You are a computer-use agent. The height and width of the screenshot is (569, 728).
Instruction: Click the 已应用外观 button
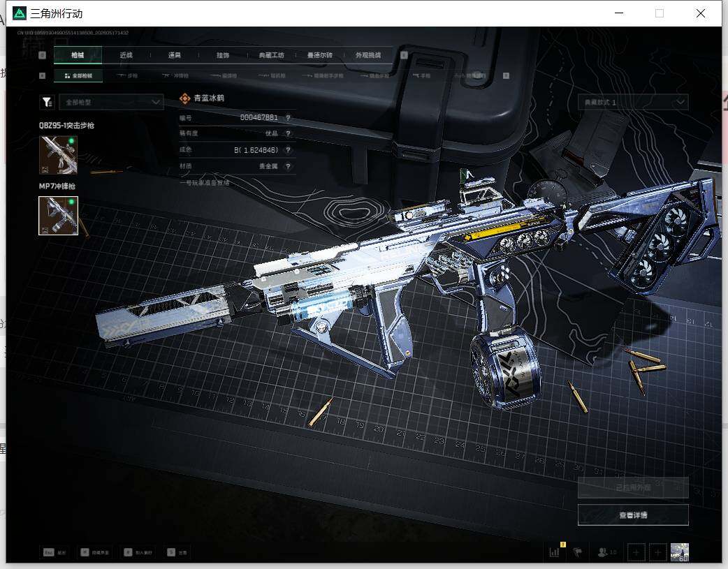coord(633,488)
